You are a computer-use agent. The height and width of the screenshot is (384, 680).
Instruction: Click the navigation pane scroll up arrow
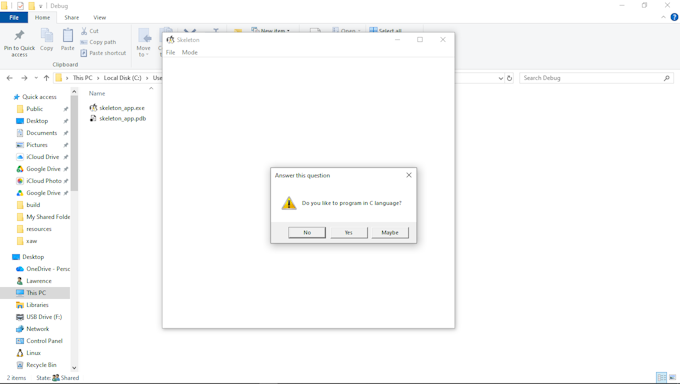pyautogui.click(x=74, y=92)
